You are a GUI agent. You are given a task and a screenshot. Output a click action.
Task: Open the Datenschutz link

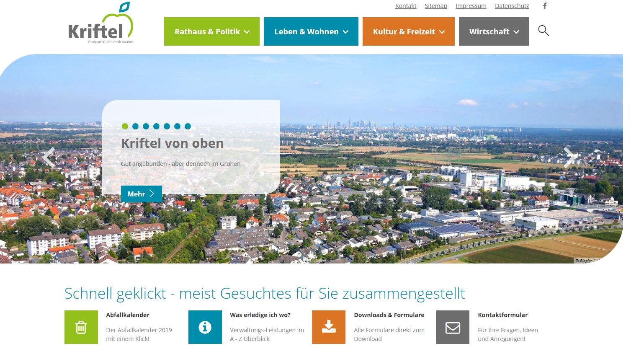512,5
